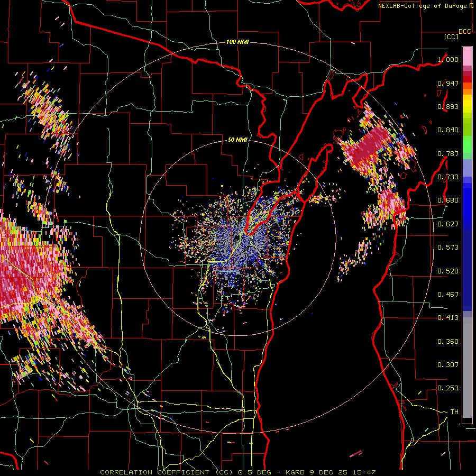Click the 50 NMI range ring label

pos(237,140)
